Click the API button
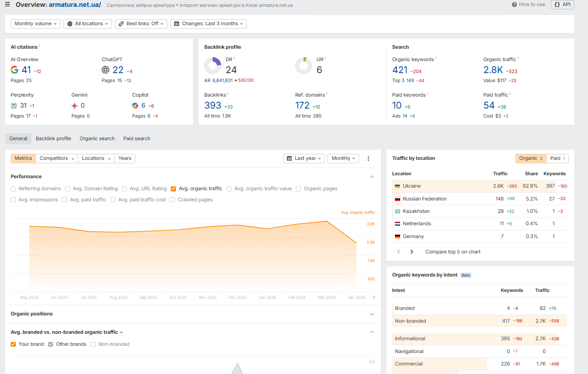588x374 pixels. [x=562, y=5]
